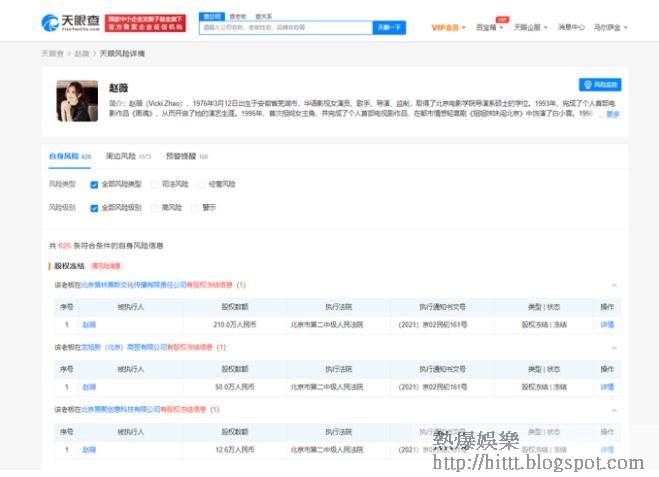Click the court name in the 12.6万 row
This screenshot has width=659, height=477.
327,450
